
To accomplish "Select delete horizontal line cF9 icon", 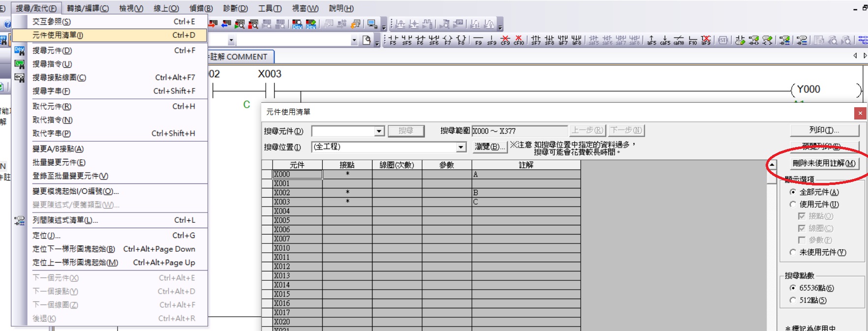I will click(505, 40).
